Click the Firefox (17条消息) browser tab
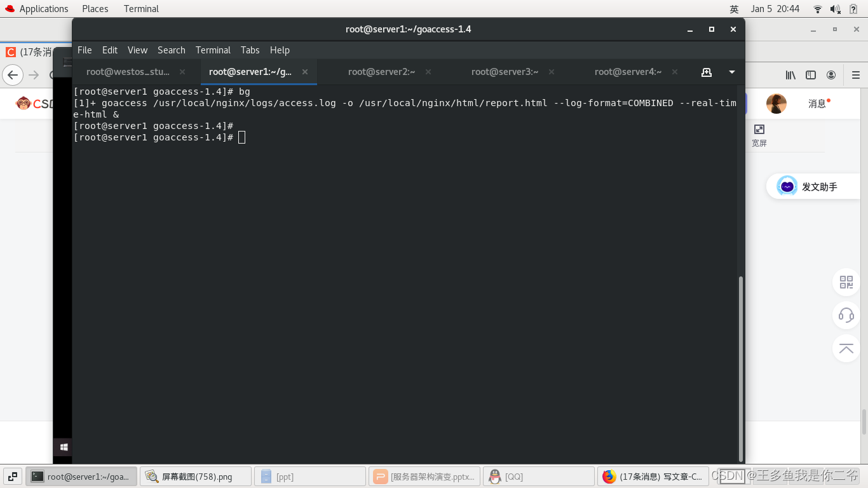This screenshot has height=488, width=868. 29,52
